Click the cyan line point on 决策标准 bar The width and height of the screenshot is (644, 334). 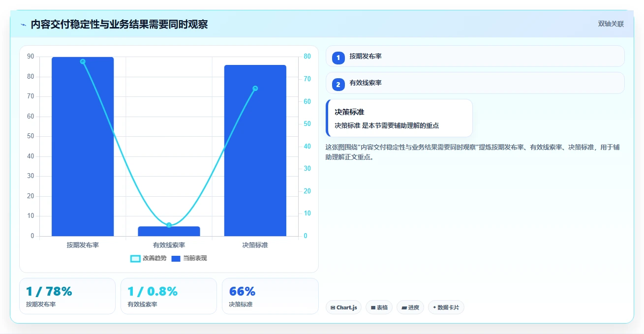[x=255, y=89]
